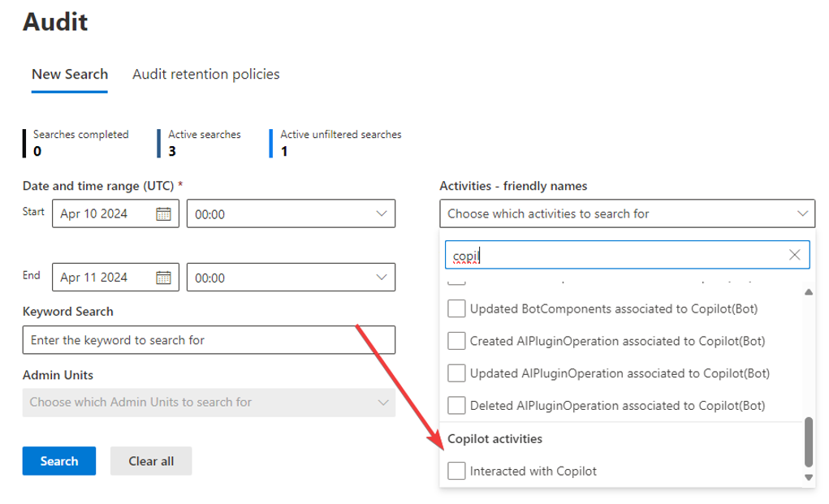
Task: Open the Audit retention policies tab
Action: coord(205,75)
